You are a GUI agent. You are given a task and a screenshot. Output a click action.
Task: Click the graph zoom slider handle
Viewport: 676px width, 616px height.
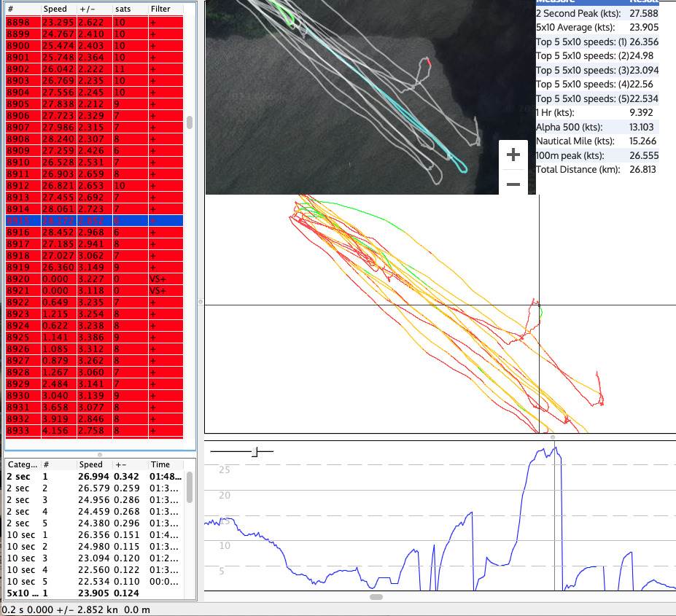click(x=255, y=452)
